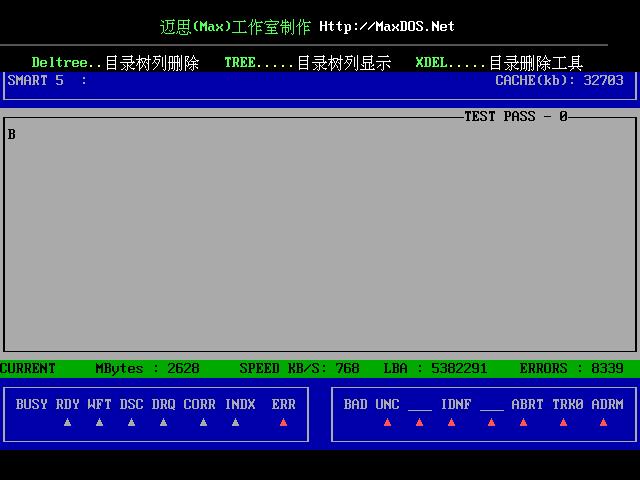Click the red triangle indicator under ERR
The width and height of the screenshot is (640, 480).
[284, 422]
